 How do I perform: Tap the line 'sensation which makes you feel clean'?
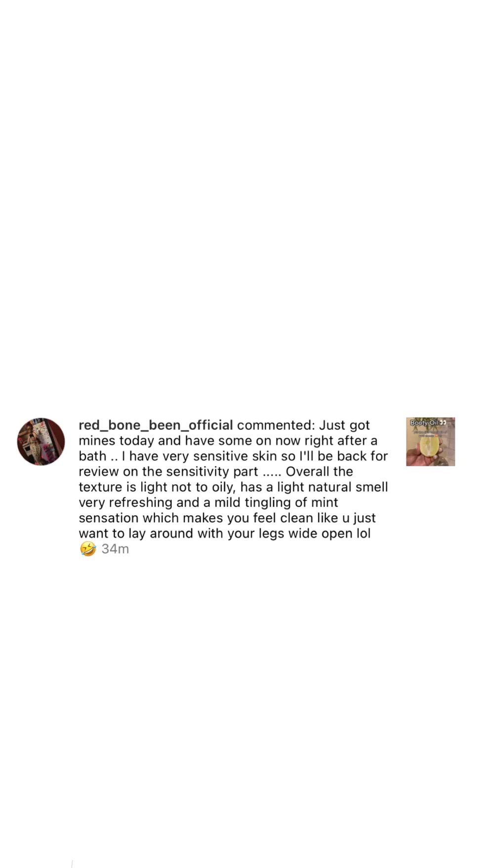227,518
